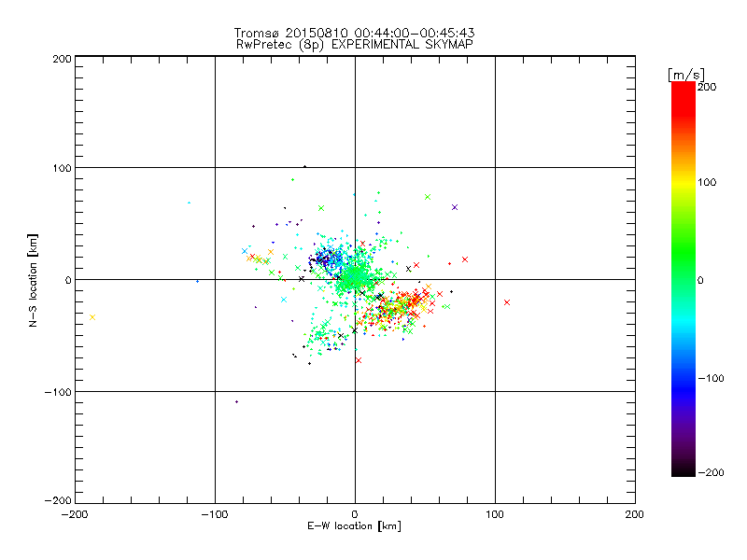Click the '-100' tick label on the N-S axis
The width and height of the screenshot is (747, 560).
(58, 392)
